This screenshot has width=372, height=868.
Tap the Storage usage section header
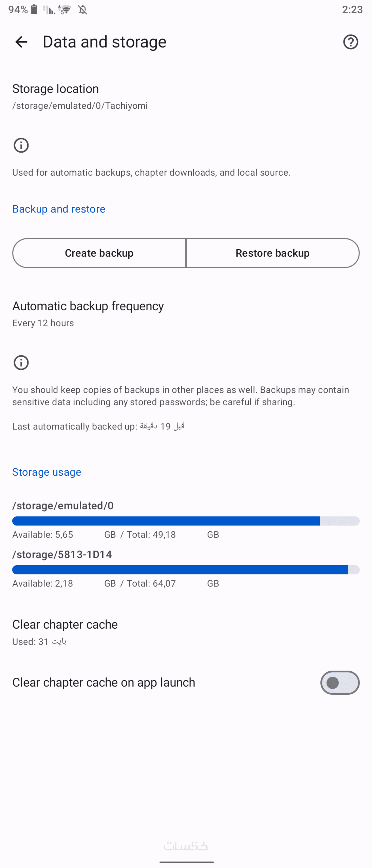point(47,472)
